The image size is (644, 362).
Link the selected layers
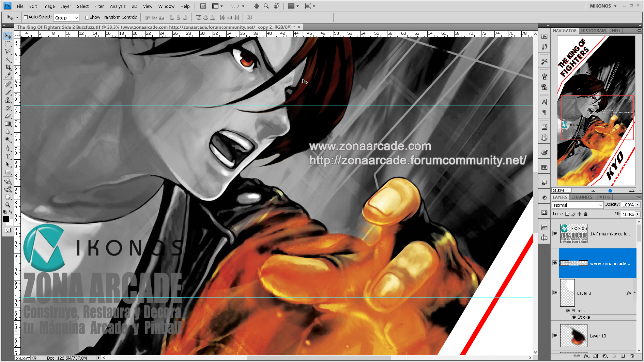click(x=577, y=356)
